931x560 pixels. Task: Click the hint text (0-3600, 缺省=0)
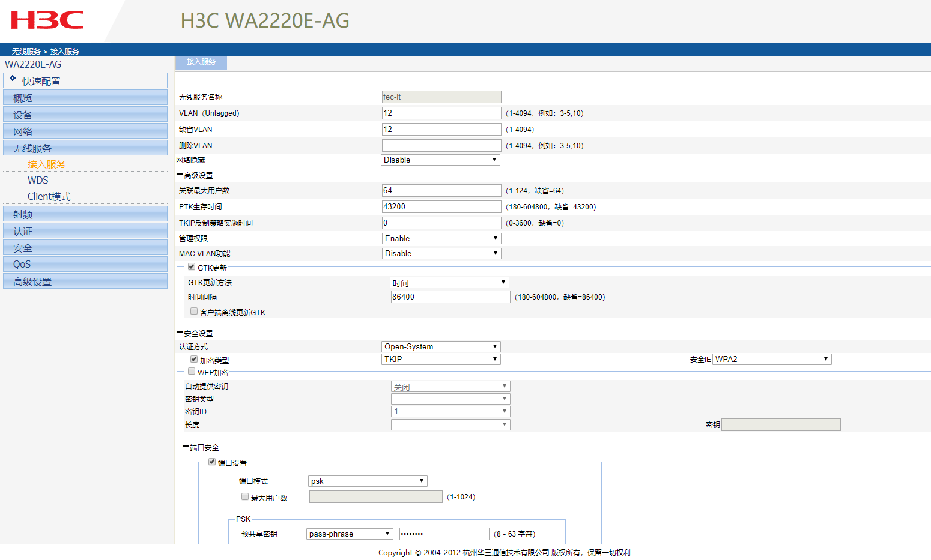535,223
